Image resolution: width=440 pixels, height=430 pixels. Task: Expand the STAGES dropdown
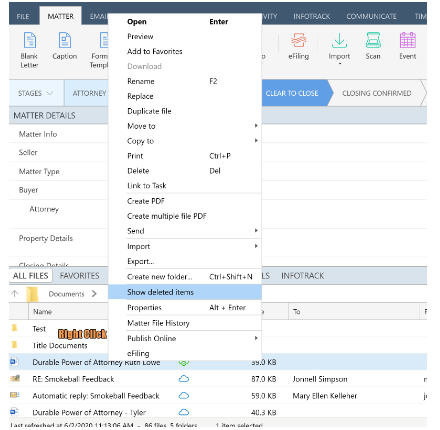click(x=36, y=93)
